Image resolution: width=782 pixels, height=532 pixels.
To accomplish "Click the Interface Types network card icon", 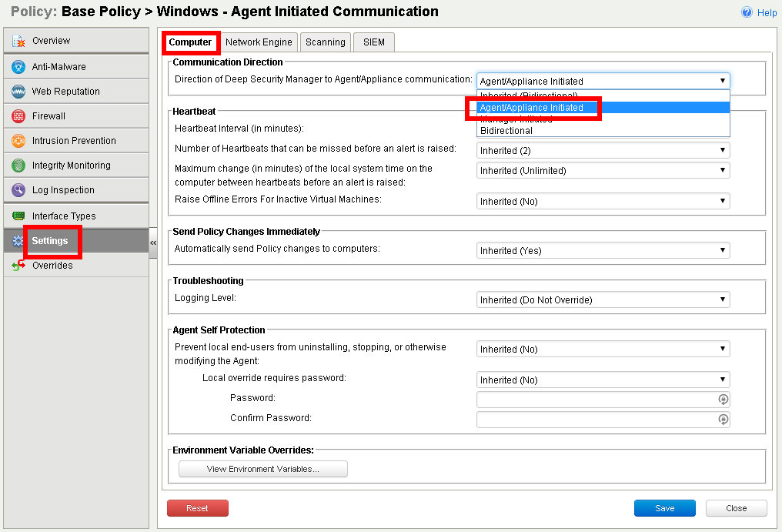I will coord(18,216).
